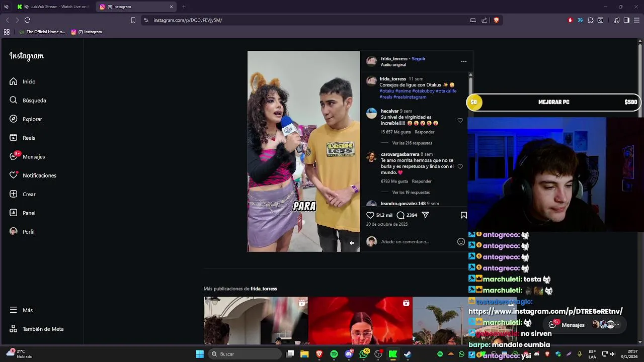Click the comment bubble icon
This screenshot has width=644, height=362.
400,215
